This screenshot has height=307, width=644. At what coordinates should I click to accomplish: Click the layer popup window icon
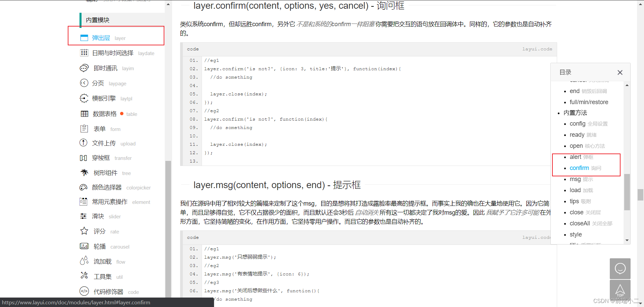click(84, 38)
